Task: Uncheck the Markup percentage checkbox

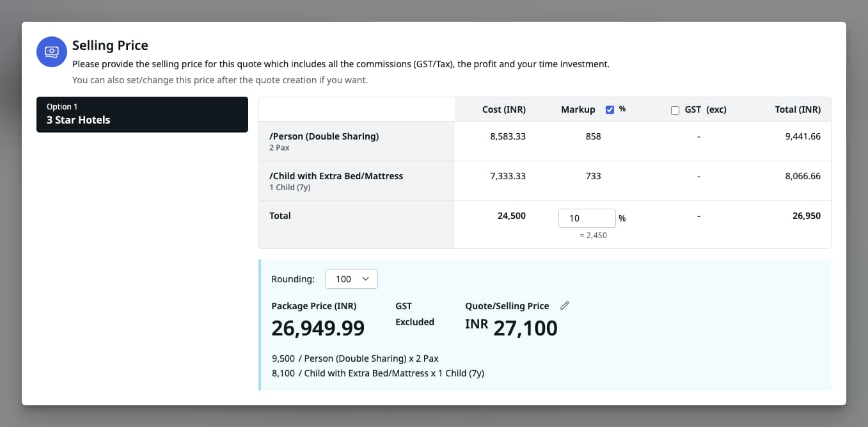Action: pos(610,109)
